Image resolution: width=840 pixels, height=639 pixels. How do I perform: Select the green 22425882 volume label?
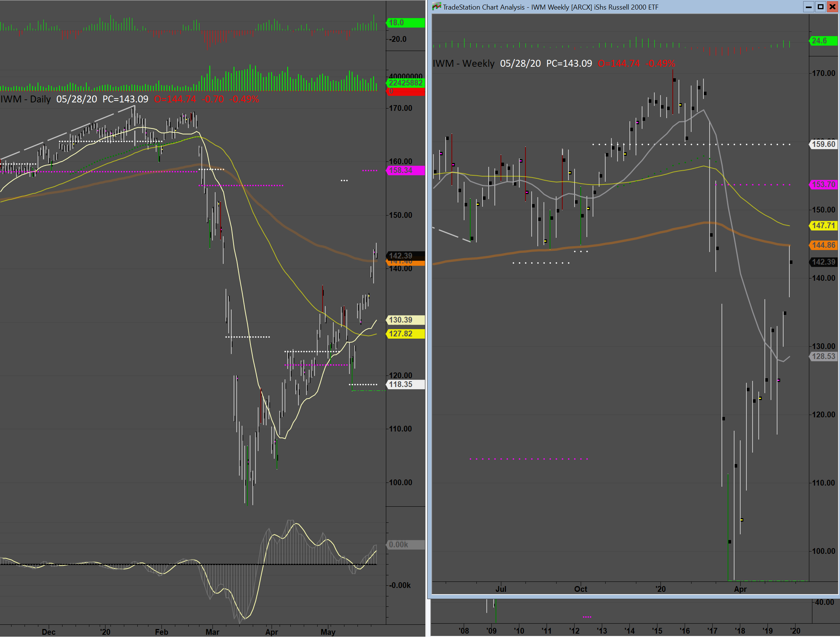point(406,83)
